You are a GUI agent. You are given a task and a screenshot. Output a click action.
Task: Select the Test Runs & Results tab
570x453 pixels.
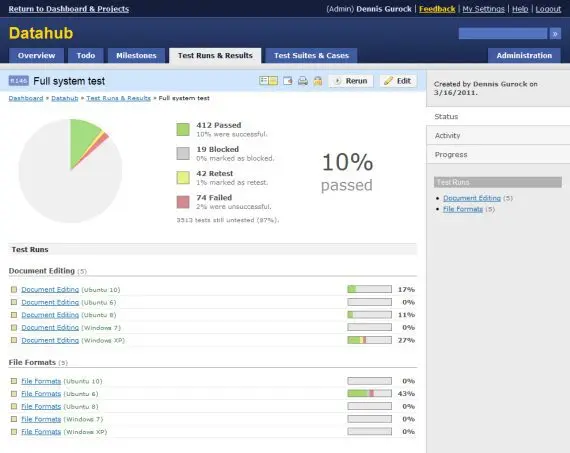215,56
